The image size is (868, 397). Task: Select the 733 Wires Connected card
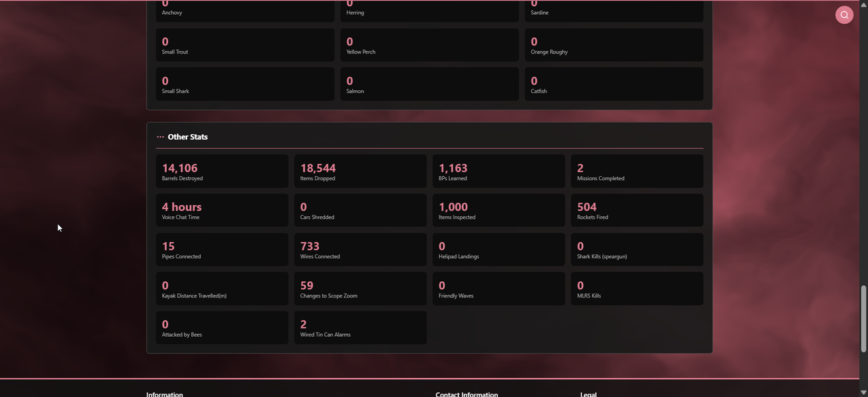360,249
